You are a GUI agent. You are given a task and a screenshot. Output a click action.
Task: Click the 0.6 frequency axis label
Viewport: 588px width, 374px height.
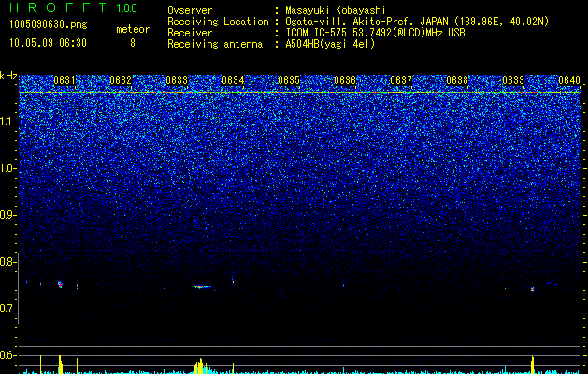(x=8, y=355)
